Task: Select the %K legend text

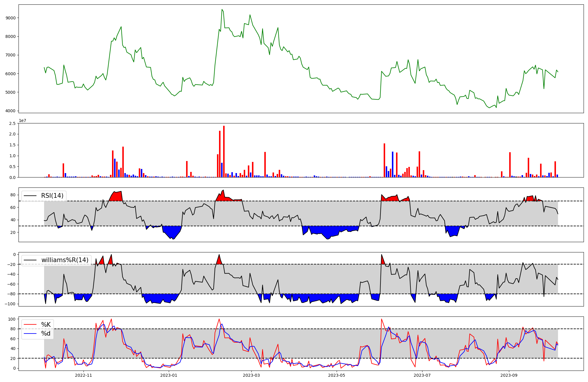Action: (x=46, y=325)
